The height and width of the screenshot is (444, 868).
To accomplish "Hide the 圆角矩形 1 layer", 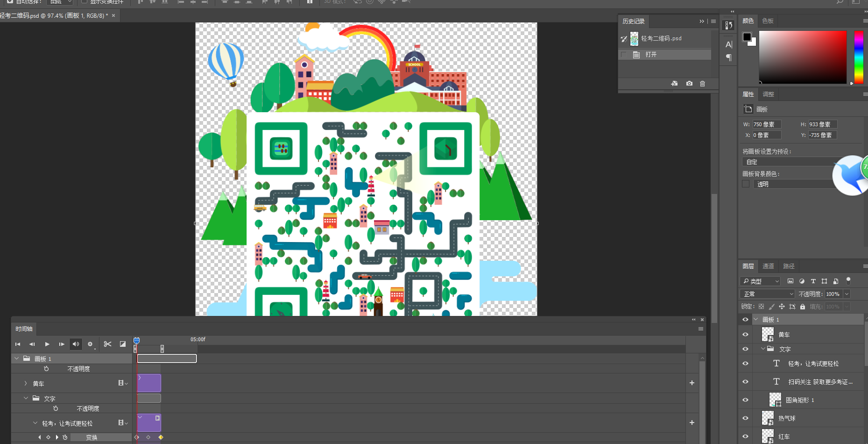I will pos(745,400).
